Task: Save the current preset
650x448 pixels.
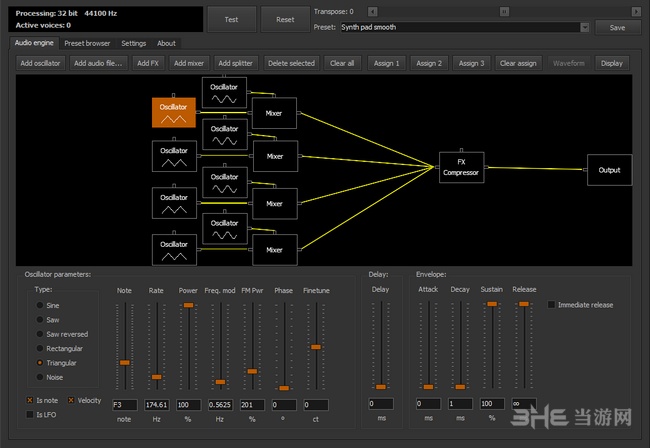Action: click(617, 27)
